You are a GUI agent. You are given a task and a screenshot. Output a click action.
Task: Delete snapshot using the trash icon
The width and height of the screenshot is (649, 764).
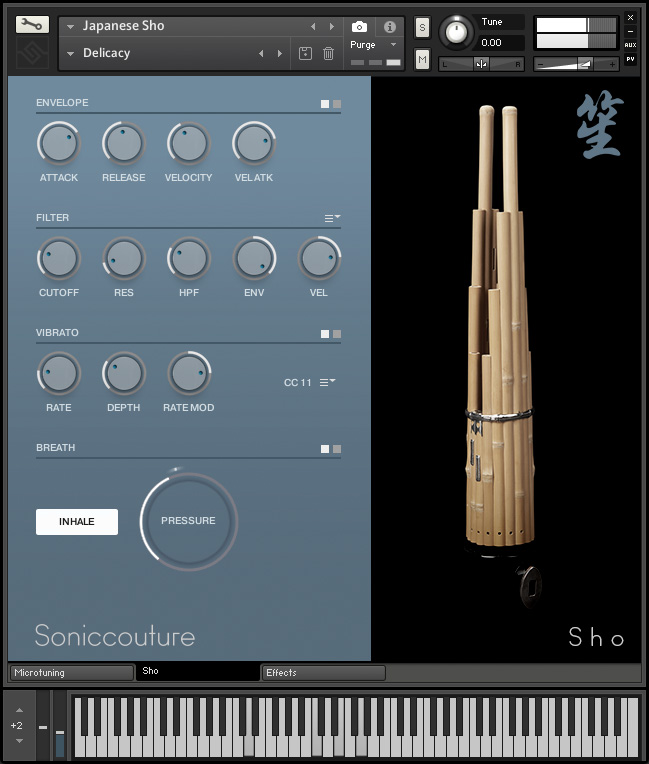coord(328,53)
